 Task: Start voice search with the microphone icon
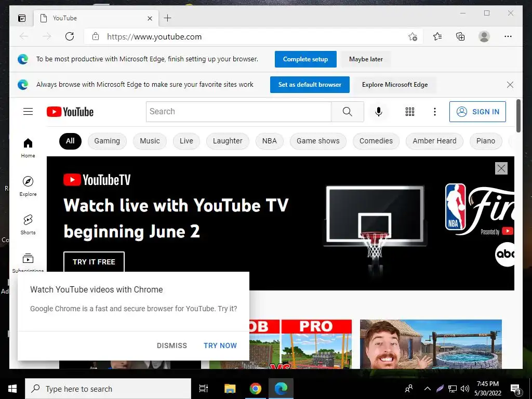click(x=379, y=112)
